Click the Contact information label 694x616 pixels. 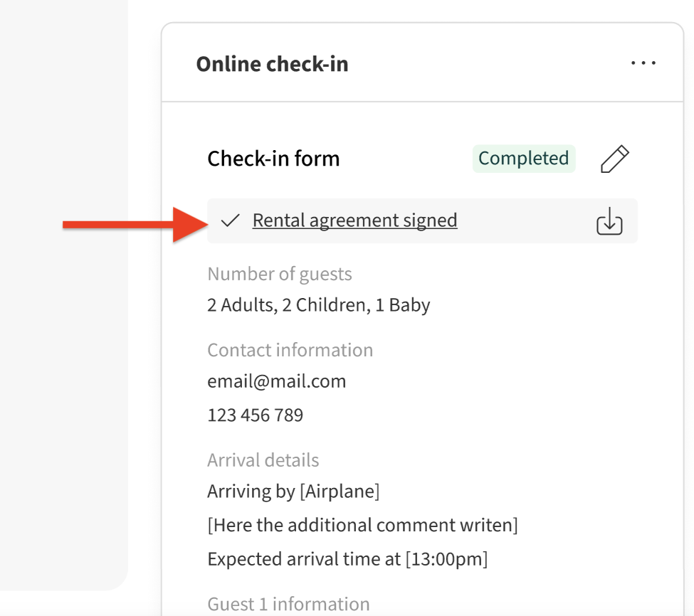tap(290, 350)
